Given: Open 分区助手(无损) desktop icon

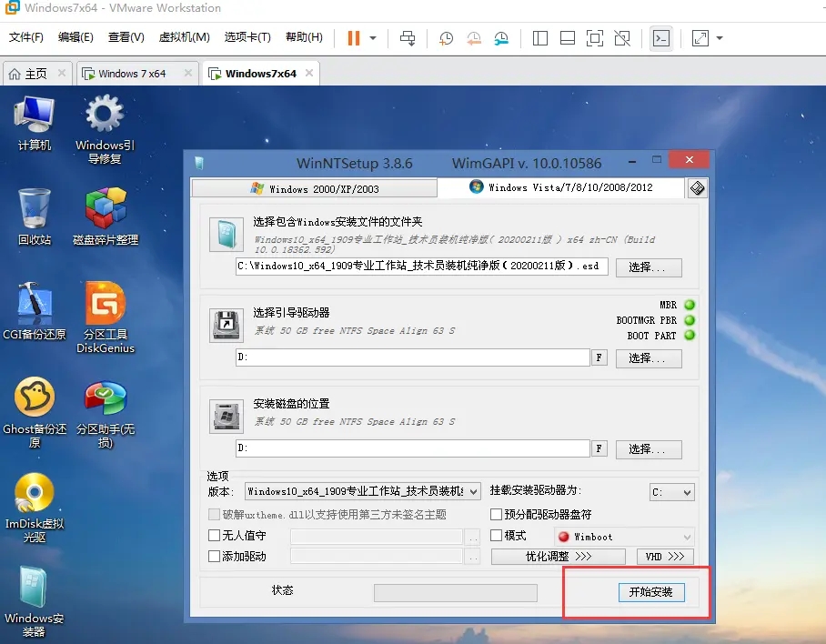Looking at the screenshot, I should click(106, 415).
